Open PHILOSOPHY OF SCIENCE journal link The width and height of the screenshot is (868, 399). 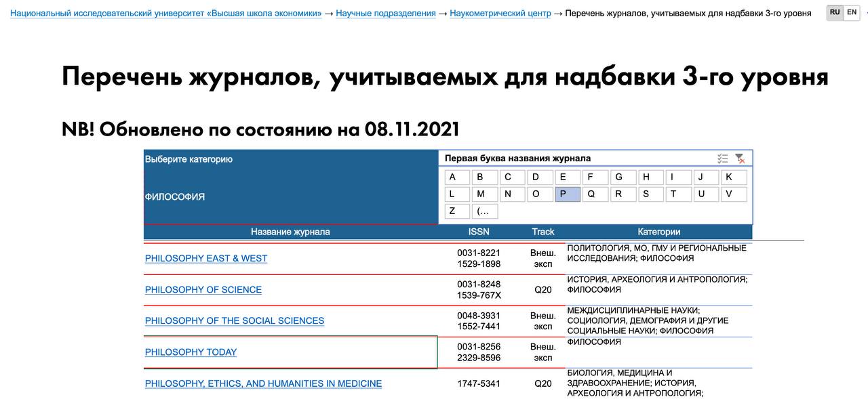point(203,289)
